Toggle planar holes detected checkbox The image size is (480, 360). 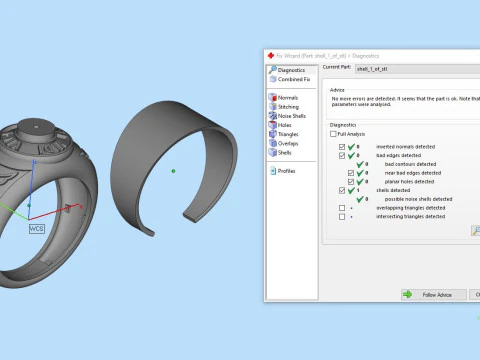[x=351, y=182]
